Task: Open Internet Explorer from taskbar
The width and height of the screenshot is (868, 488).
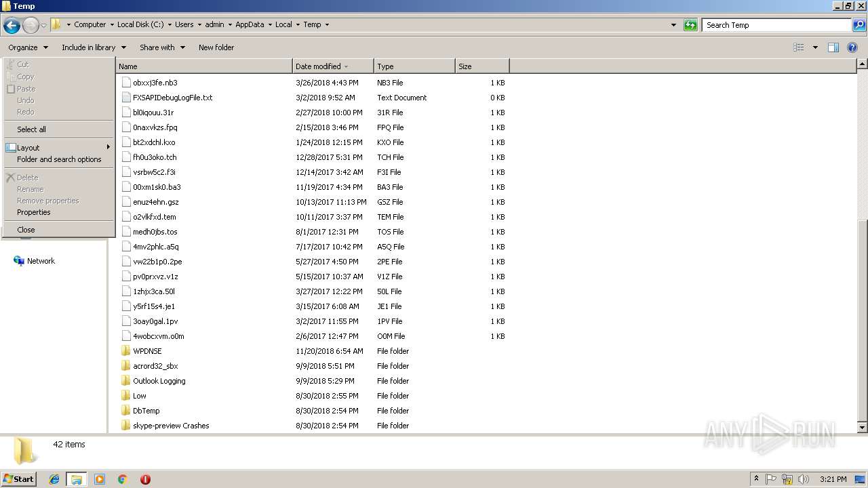Action: coord(54,479)
